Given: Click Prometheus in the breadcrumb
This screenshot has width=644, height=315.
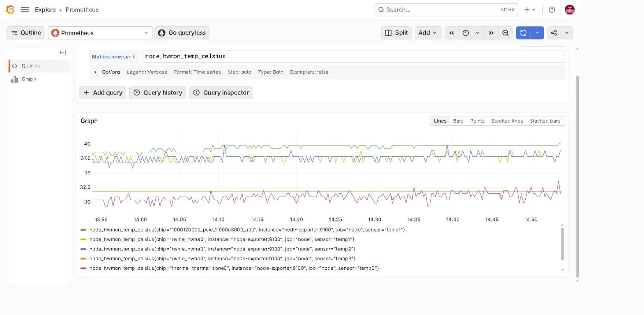Looking at the screenshot, I should point(82,9).
